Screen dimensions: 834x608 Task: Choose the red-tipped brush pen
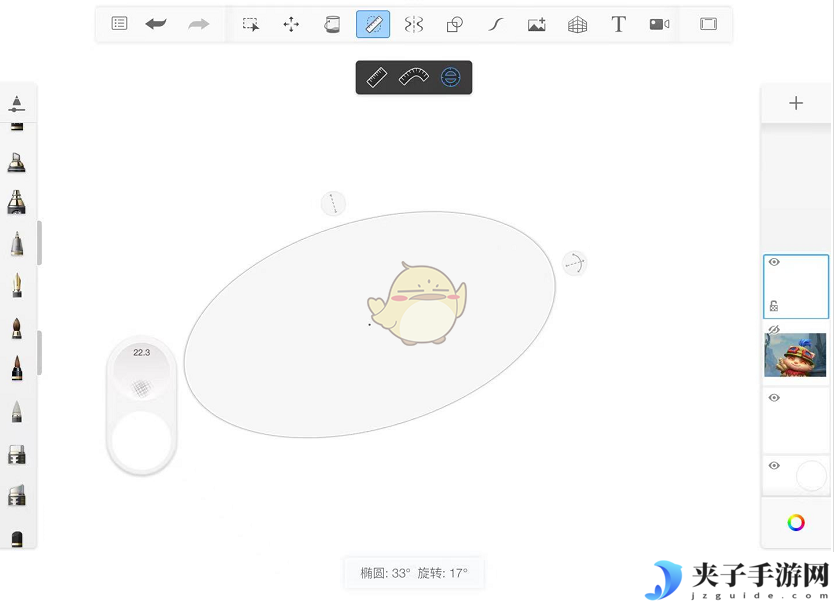click(16, 368)
